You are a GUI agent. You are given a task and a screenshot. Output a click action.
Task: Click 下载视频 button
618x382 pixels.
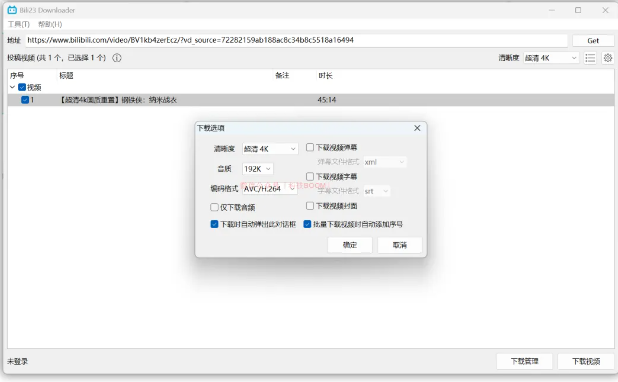coord(586,361)
